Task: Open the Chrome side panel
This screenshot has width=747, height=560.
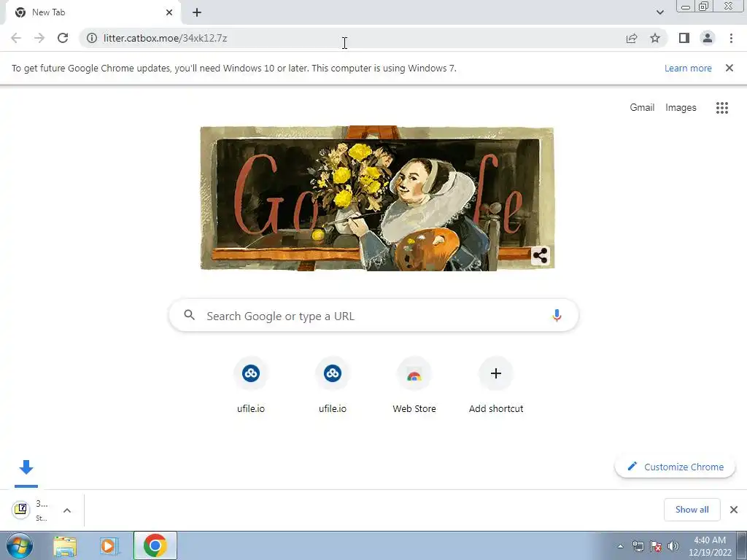Action: click(x=684, y=38)
